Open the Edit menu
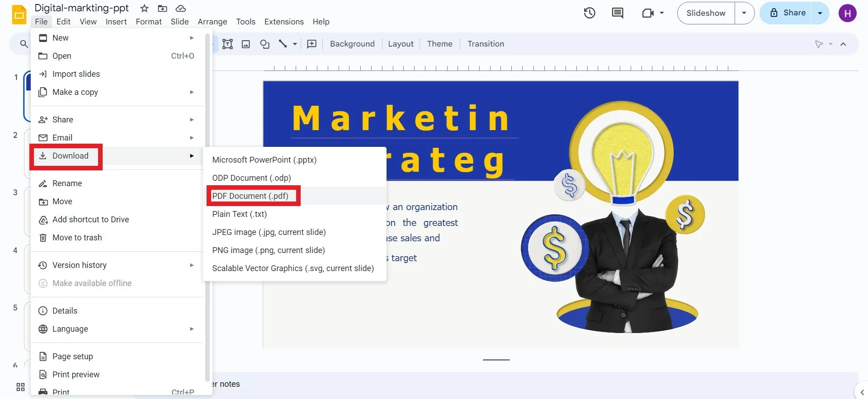The height and width of the screenshot is (399, 868). tap(63, 22)
